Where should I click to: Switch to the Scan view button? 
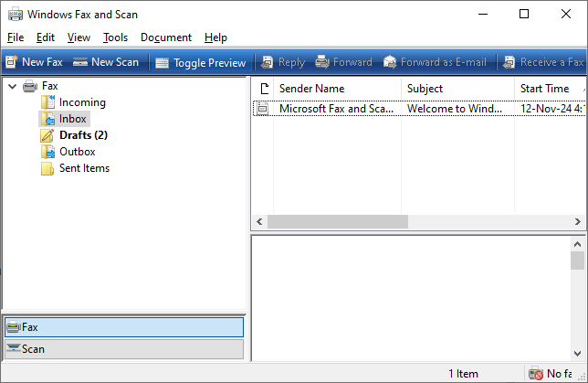point(124,349)
